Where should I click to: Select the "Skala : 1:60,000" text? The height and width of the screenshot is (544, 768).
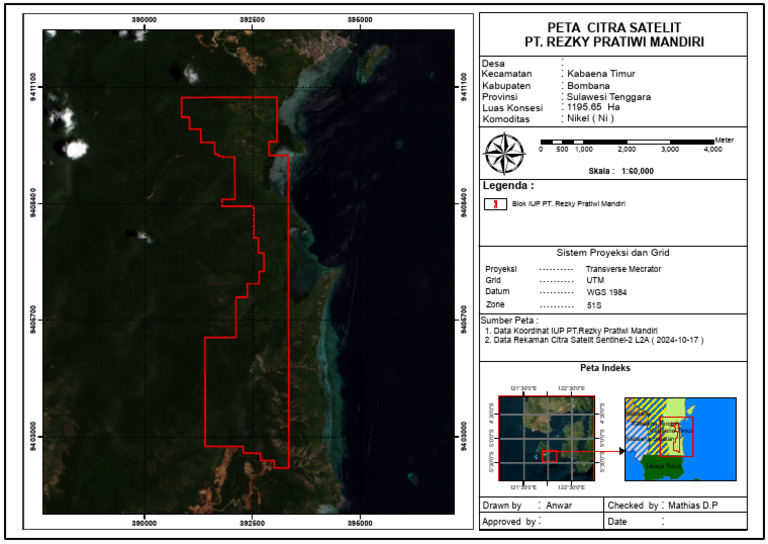pyautogui.click(x=621, y=171)
